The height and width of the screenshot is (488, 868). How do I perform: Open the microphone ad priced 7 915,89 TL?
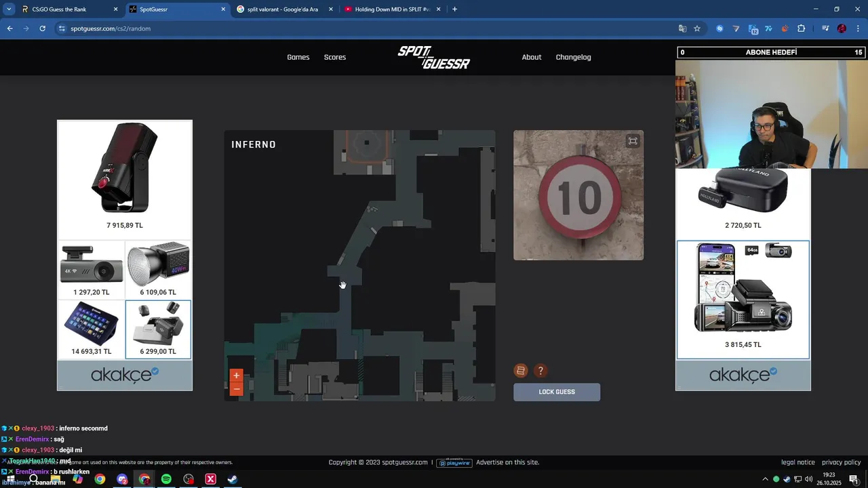point(125,180)
